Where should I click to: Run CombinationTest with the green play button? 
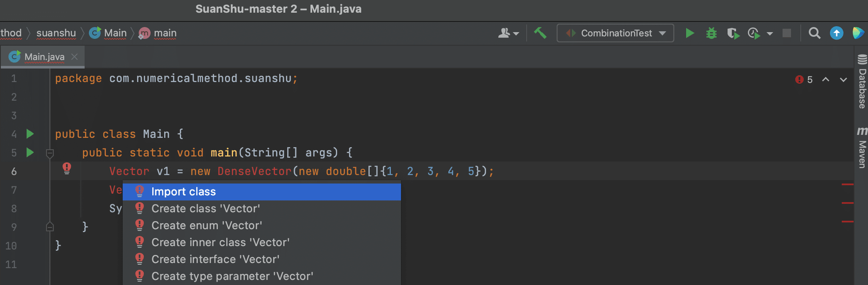689,33
